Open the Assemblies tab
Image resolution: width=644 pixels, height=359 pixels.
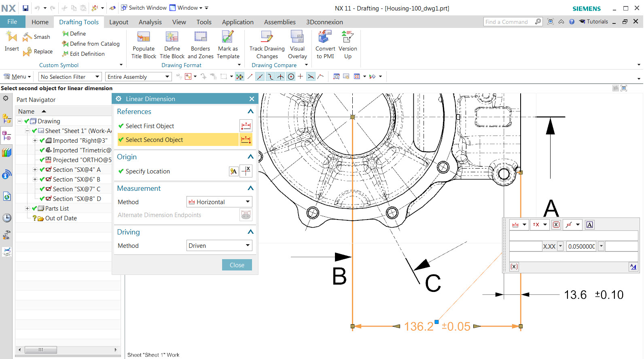(x=280, y=22)
